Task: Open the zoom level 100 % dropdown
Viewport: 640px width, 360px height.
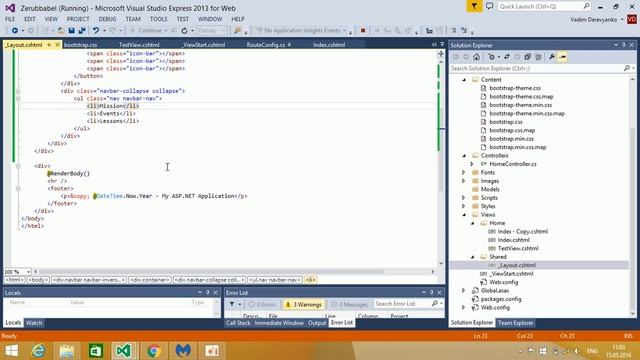Action: click(x=28, y=271)
